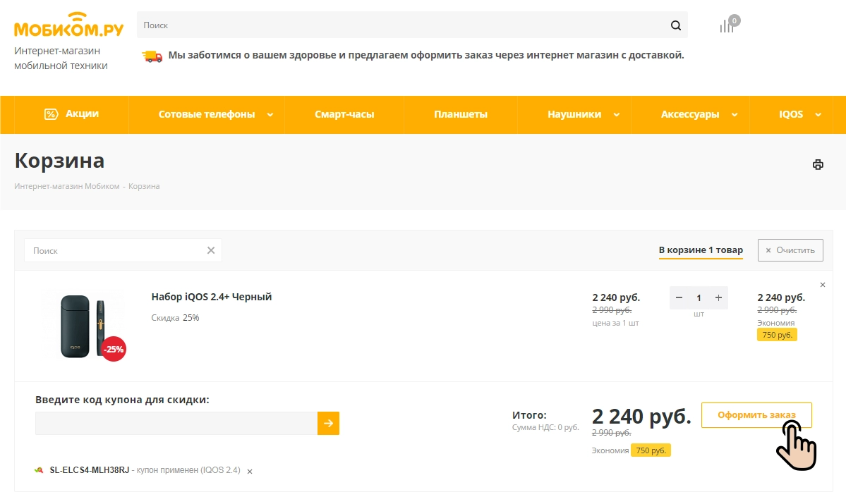This screenshot has height=504, width=846.
Task: Click the Корзина page heading
Action: click(x=59, y=161)
